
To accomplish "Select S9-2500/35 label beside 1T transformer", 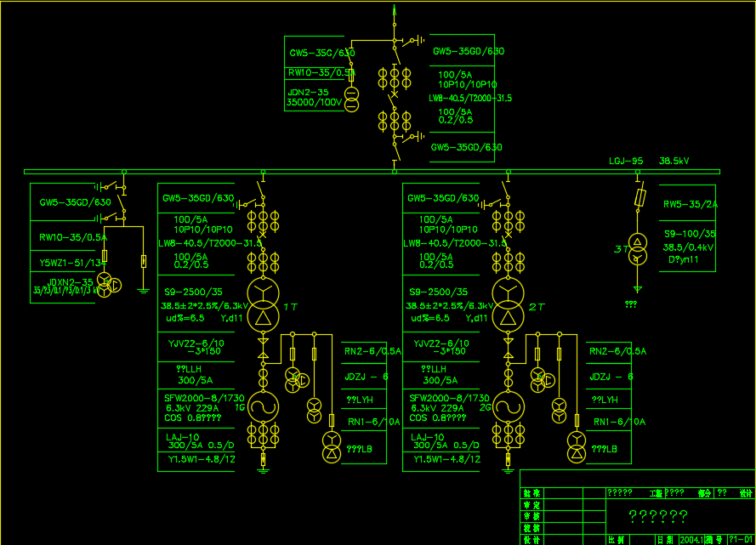I will (x=193, y=292).
